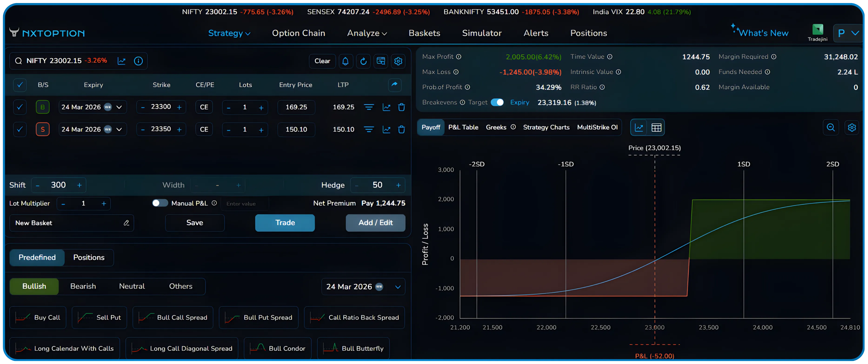Viewport: 868px width, 364px height.
Task: Toggle Breakevens from Target to Expiry
Action: tap(498, 102)
